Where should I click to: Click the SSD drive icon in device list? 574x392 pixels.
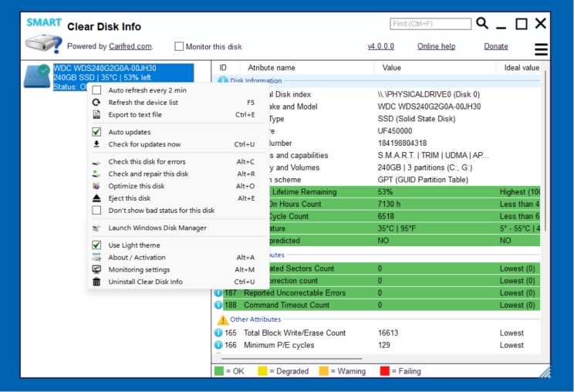pyautogui.click(x=37, y=76)
